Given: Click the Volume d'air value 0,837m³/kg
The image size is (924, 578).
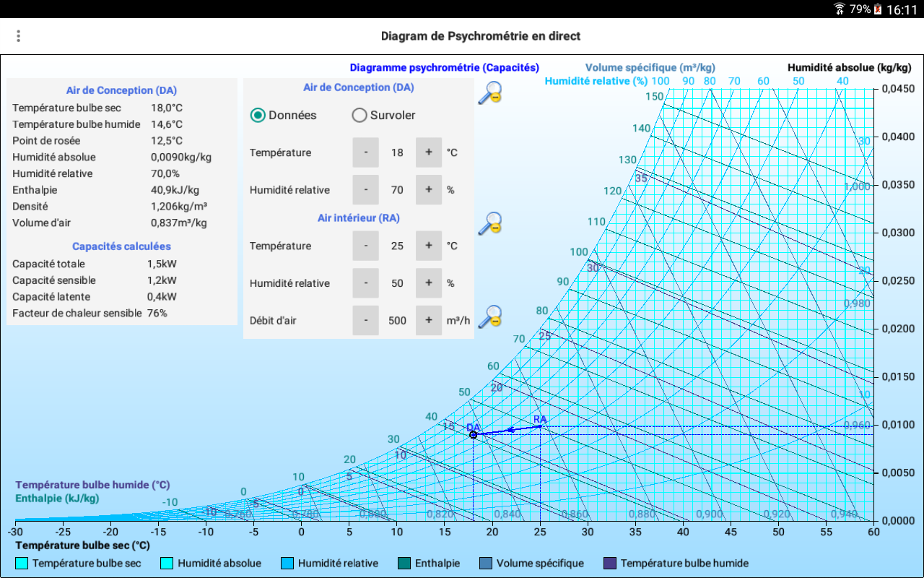Looking at the screenshot, I should [x=179, y=223].
